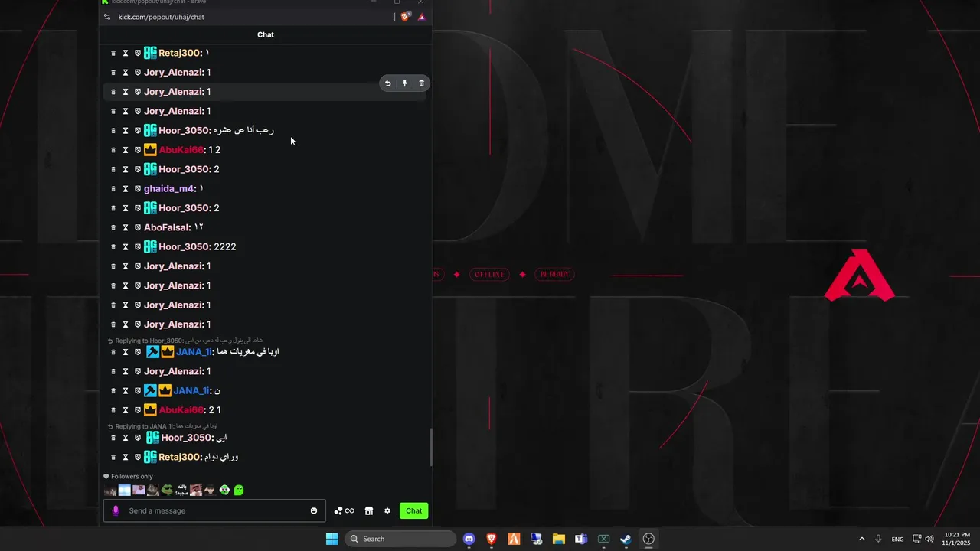980x551 pixels.
Task: View site information icon in address bar
Action: pyautogui.click(x=107, y=17)
